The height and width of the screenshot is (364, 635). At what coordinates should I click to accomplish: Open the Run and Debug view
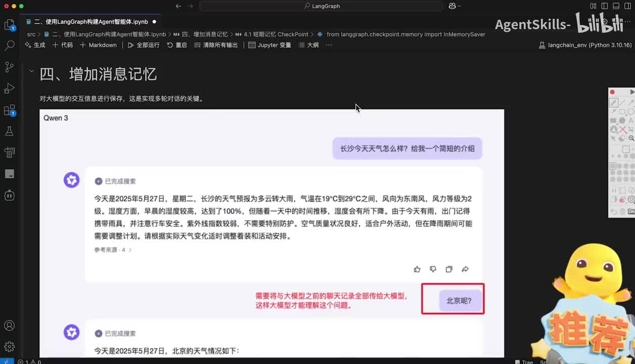coord(9,88)
